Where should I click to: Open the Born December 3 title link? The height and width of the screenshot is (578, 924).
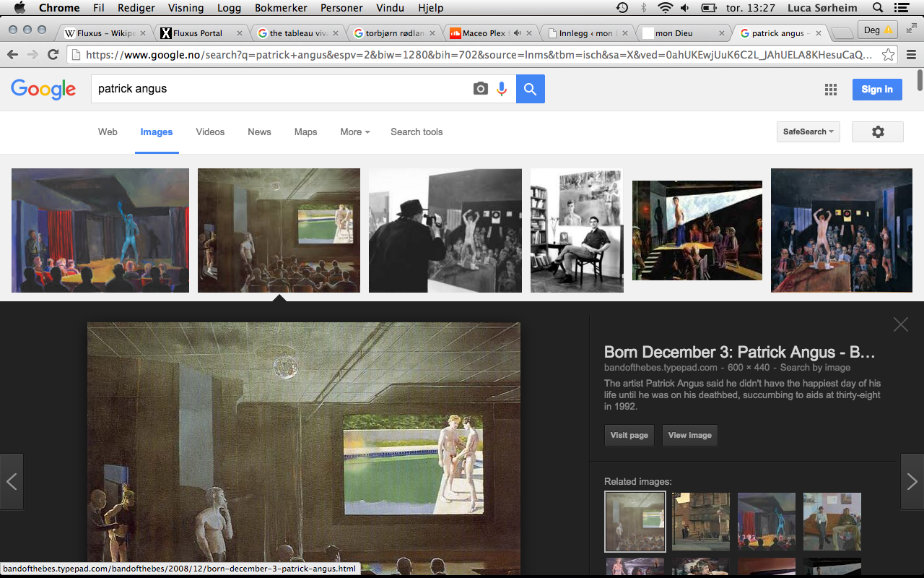click(739, 352)
